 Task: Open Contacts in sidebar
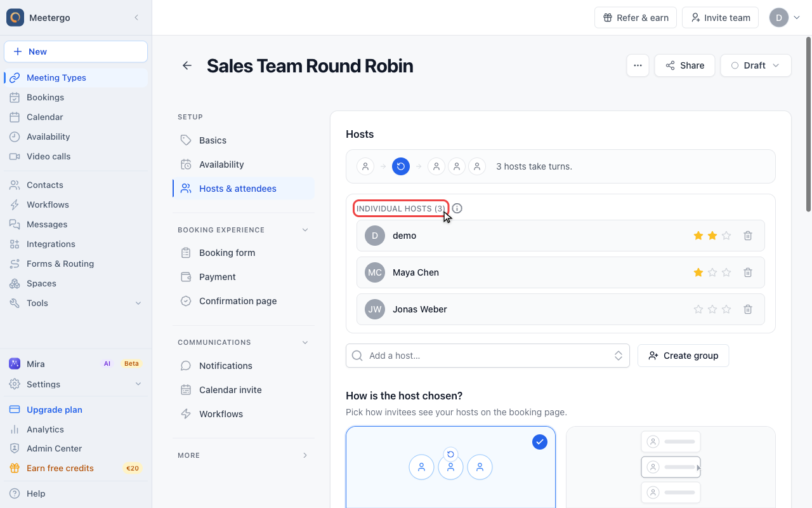click(x=75, y=185)
